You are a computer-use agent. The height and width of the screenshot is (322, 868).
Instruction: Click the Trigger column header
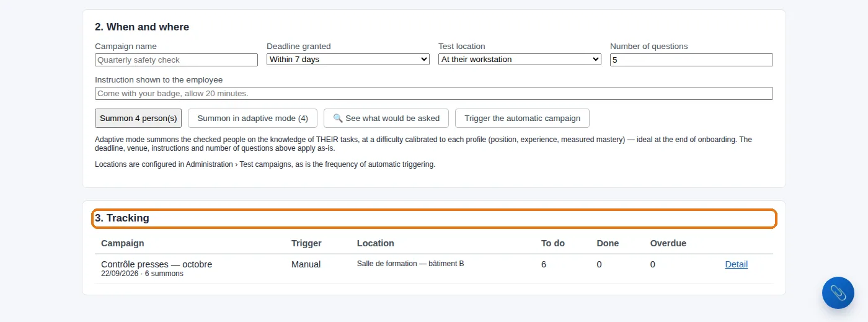(x=306, y=243)
